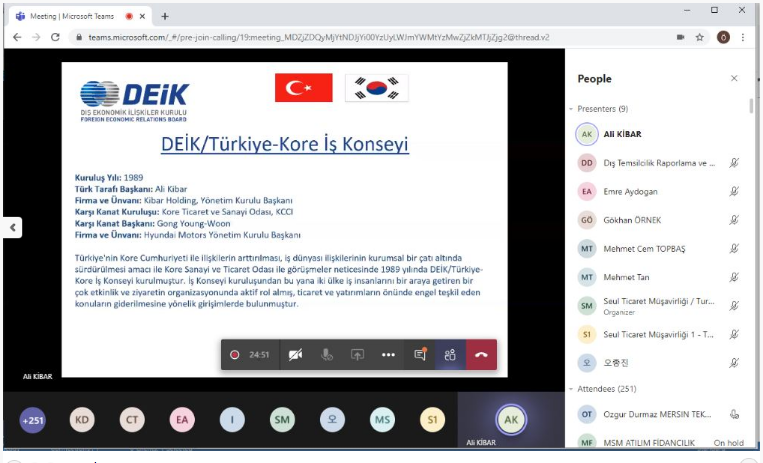Select Ali KİBAR in presenters list
The image size is (763, 463).
click(x=622, y=133)
